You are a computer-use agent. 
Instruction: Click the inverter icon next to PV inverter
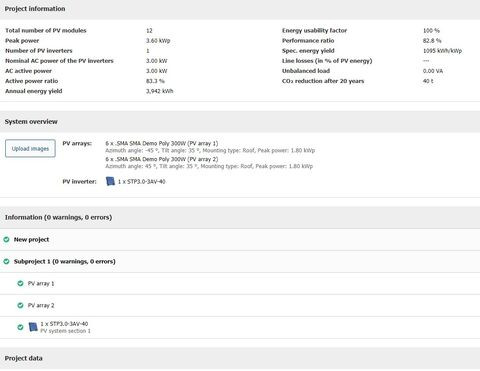click(110, 181)
